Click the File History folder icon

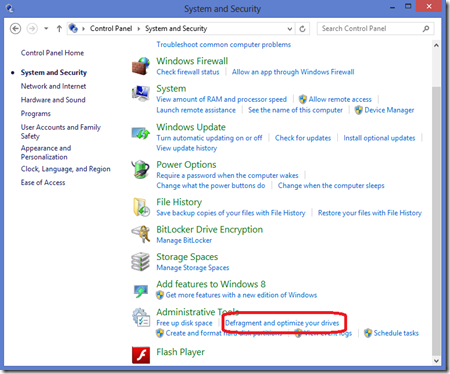pos(141,207)
